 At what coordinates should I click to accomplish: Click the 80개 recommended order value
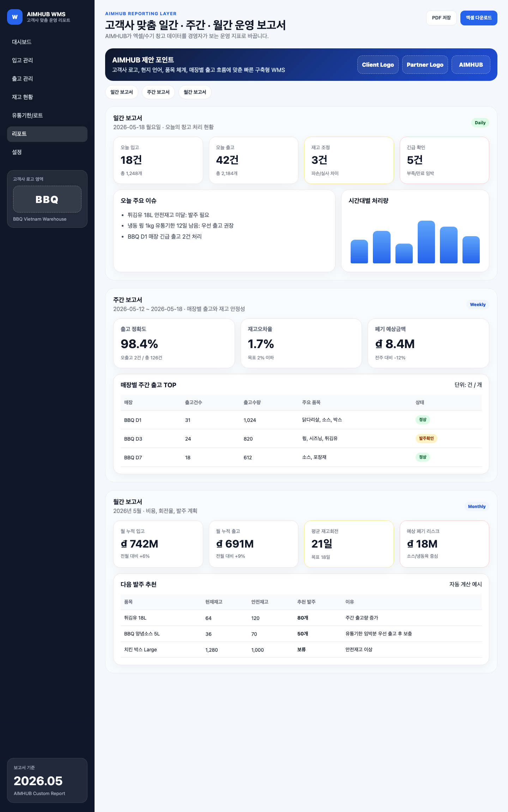tap(303, 618)
